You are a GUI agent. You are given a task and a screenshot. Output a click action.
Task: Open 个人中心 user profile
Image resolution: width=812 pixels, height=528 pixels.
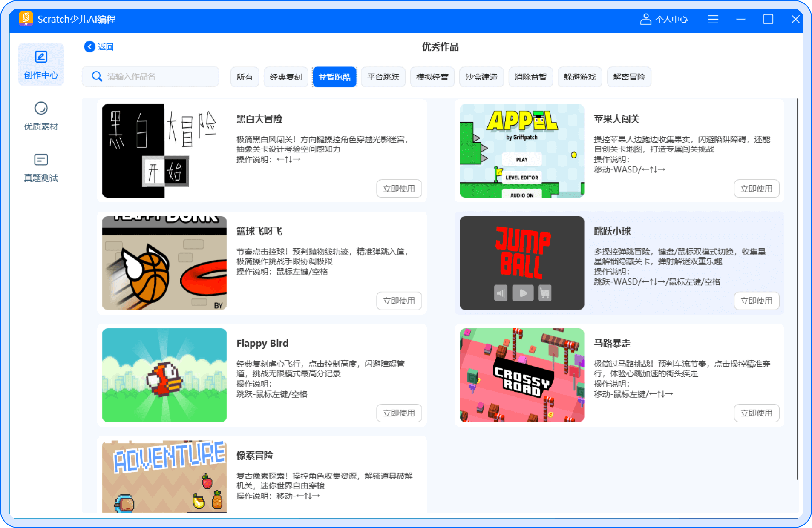tap(663, 19)
